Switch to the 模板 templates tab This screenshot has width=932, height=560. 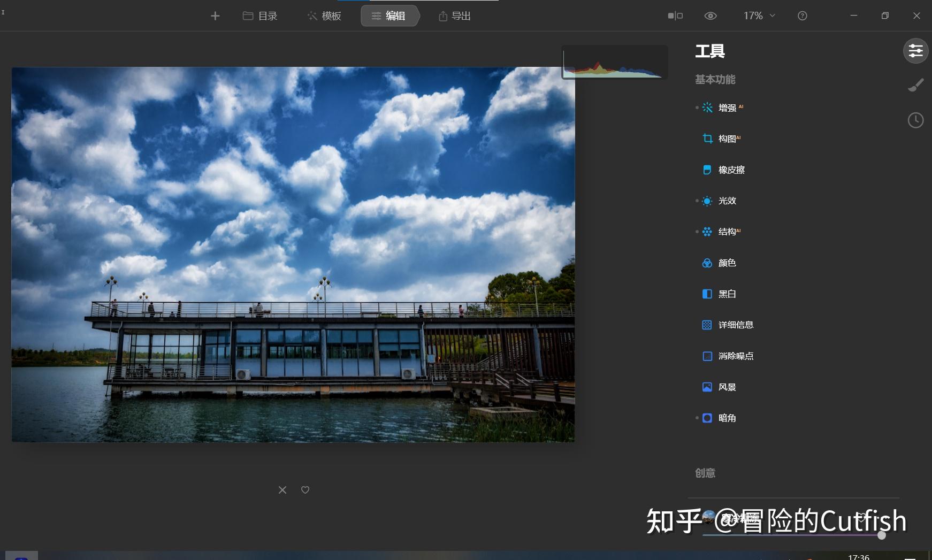tap(323, 16)
